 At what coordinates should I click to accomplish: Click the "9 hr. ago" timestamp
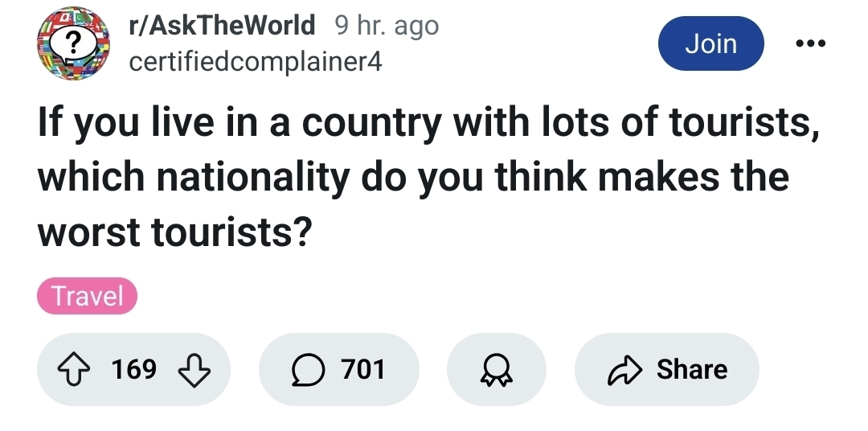coord(387,26)
